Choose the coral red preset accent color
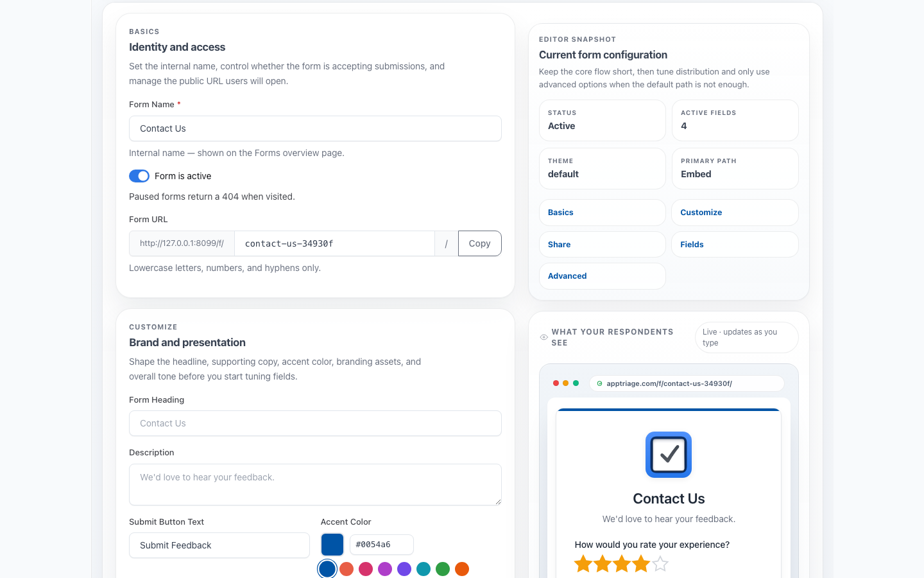This screenshot has width=924, height=578. pos(346,569)
